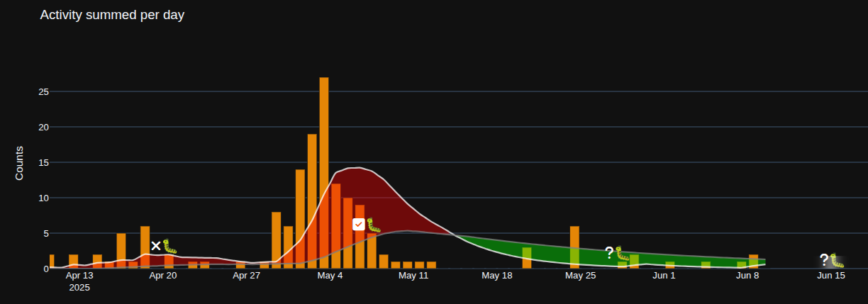Click the 'Apr 13' x-axis date label
The image size is (868, 304).
(x=79, y=276)
